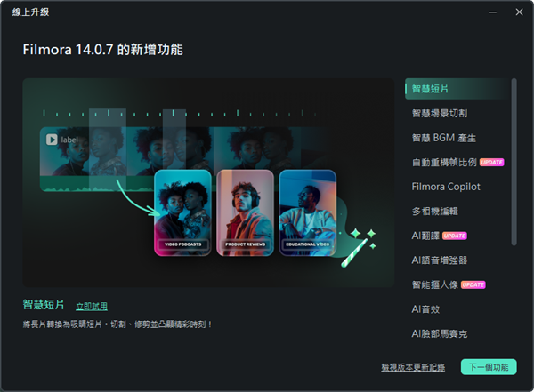Open the Filmora Copilot feature item

coord(446,187)
